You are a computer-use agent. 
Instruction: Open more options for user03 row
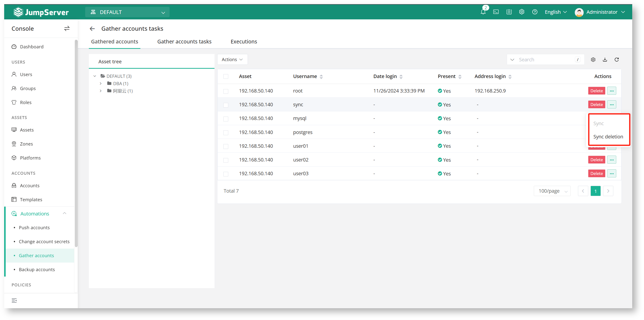coord(612,173)
